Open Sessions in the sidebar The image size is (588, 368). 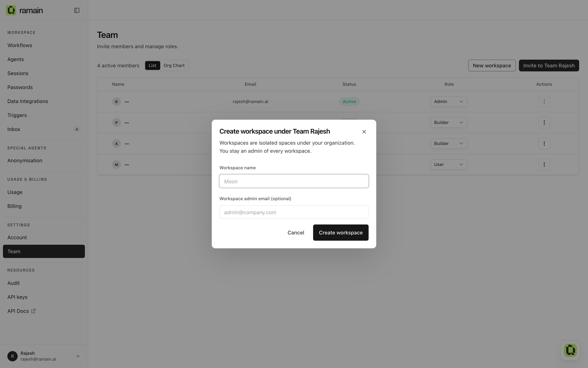[x=44, y=73]
